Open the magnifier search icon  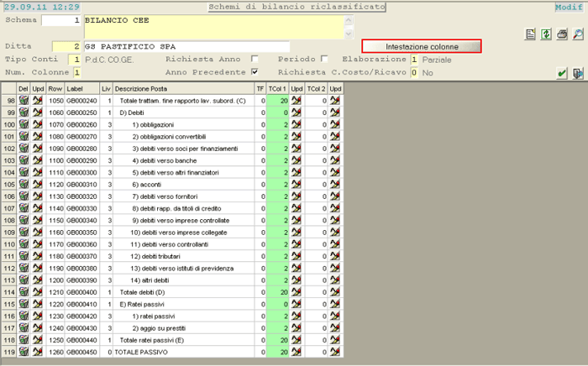578,34
